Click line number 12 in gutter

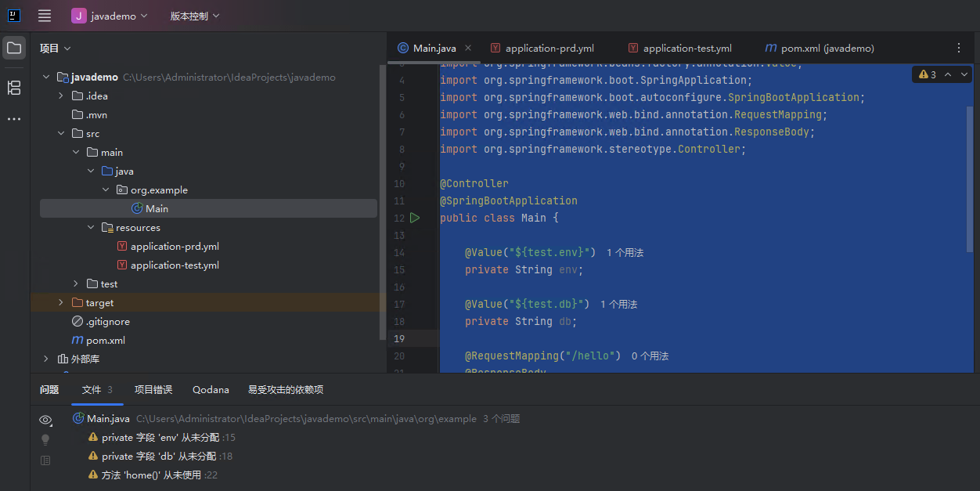point(399,218)
